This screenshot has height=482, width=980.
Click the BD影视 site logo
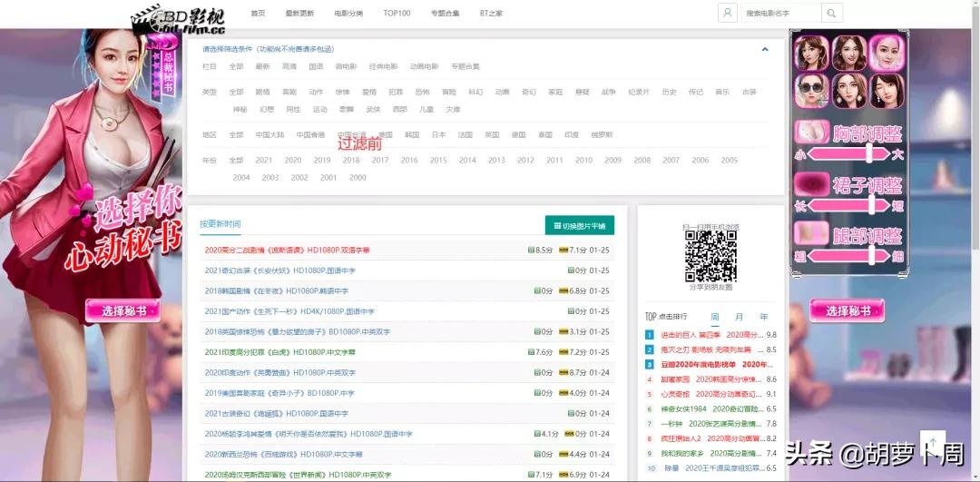[178, 19]
